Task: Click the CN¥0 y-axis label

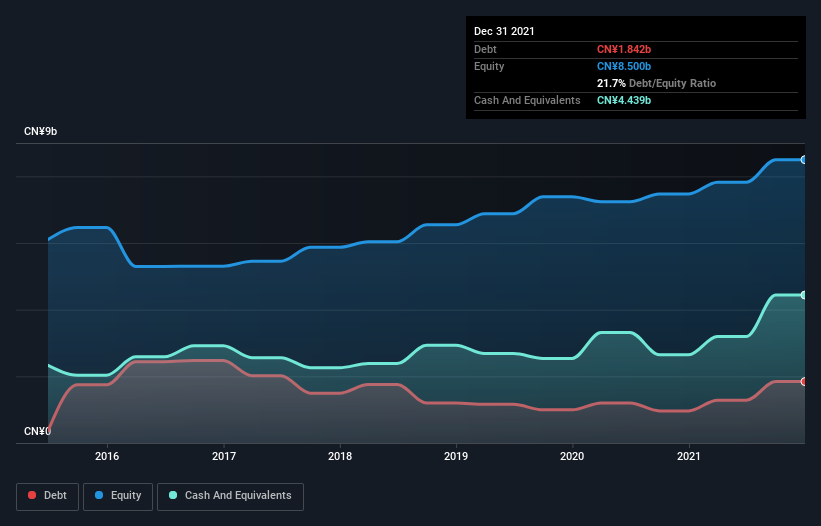Action: [37, 431]
